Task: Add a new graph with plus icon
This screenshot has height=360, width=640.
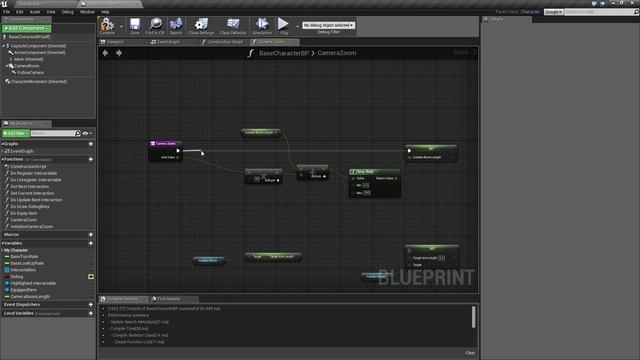Action: 91,144
